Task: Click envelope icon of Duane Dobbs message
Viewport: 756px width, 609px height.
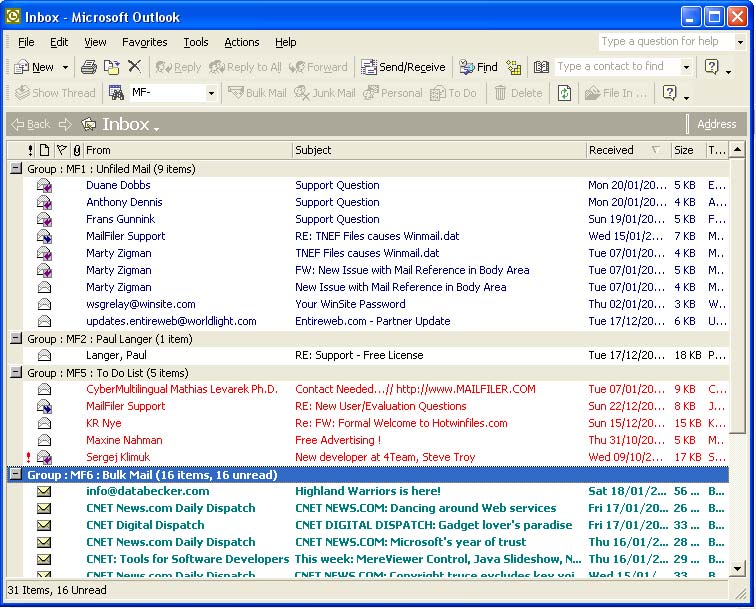Action: point(44,186)
